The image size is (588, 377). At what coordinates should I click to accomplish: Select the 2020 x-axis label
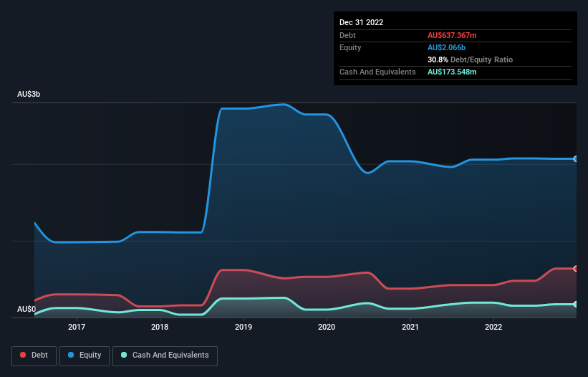pos(327,327)
